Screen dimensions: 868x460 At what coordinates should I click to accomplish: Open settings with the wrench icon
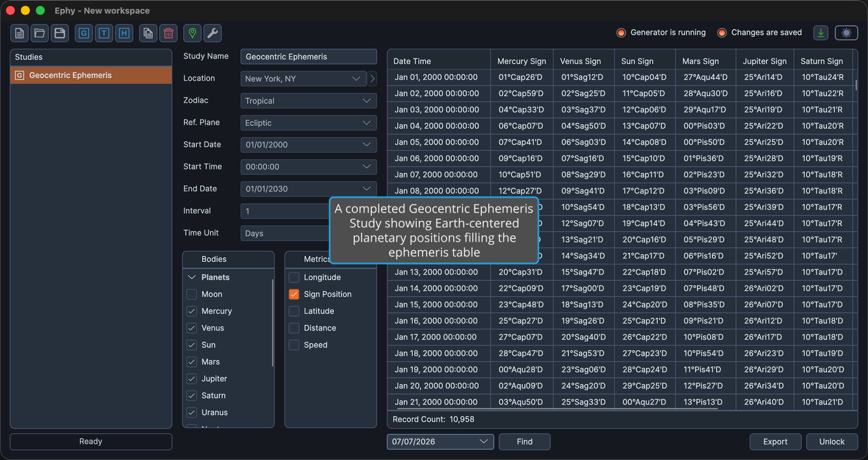coord(213,33)
